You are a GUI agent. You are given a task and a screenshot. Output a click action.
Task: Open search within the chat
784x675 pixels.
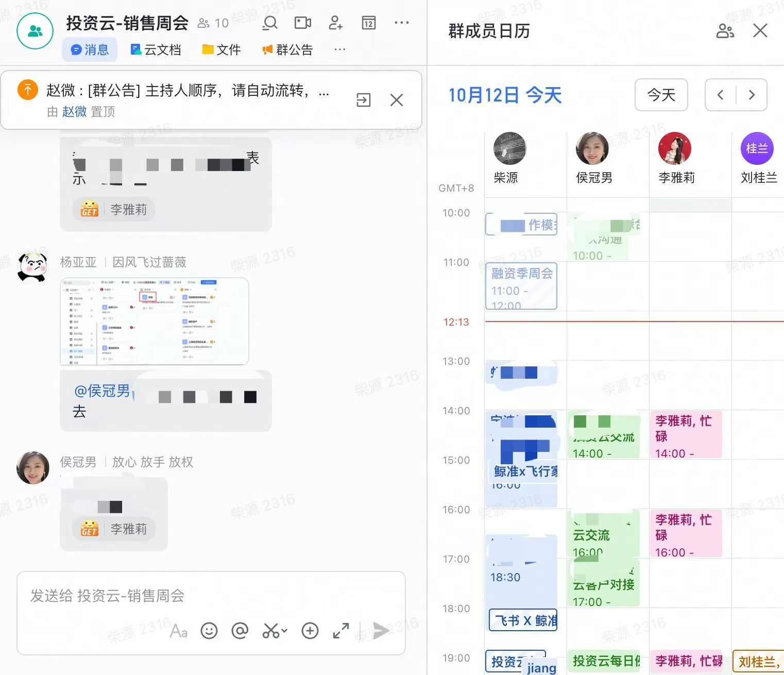270,23
